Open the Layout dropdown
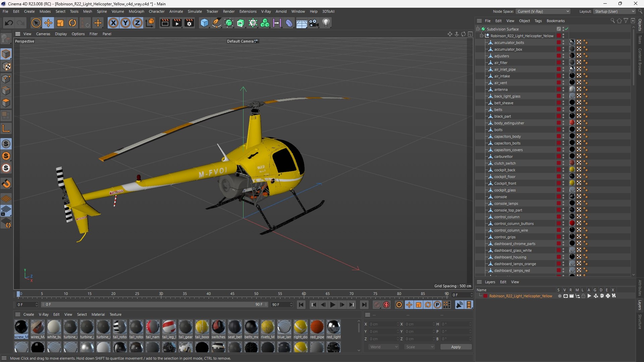The image size is (644, 362). coord(614,11)
